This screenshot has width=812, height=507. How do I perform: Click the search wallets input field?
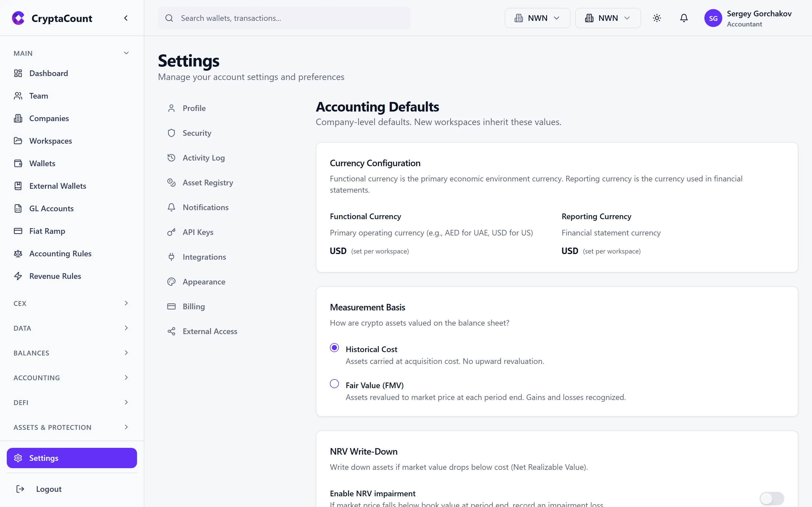tap(284, 18)
